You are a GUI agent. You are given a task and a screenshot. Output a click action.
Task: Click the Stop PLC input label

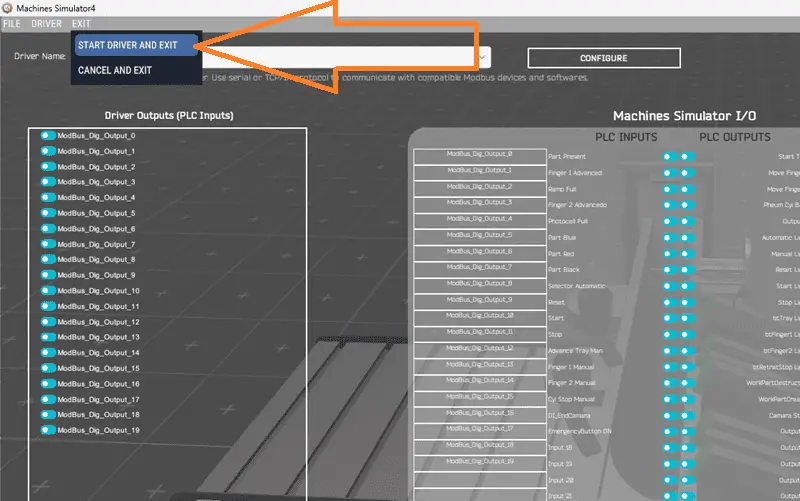coord(555,335)
